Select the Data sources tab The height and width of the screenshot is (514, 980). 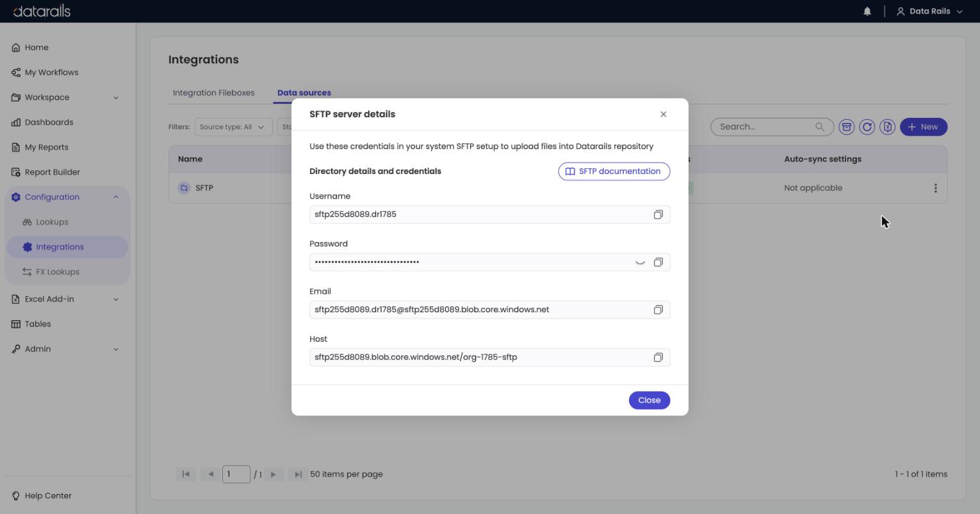(304, 93)
